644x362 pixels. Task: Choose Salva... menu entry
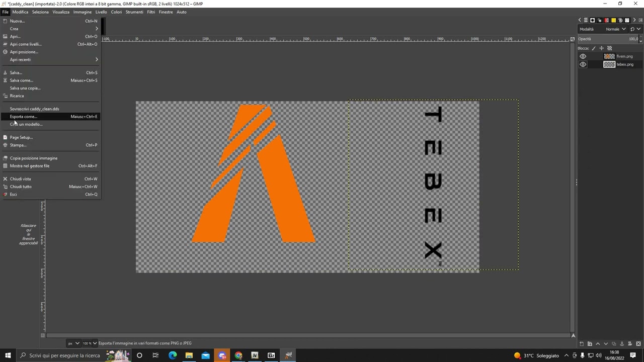(x=51, y=72)
